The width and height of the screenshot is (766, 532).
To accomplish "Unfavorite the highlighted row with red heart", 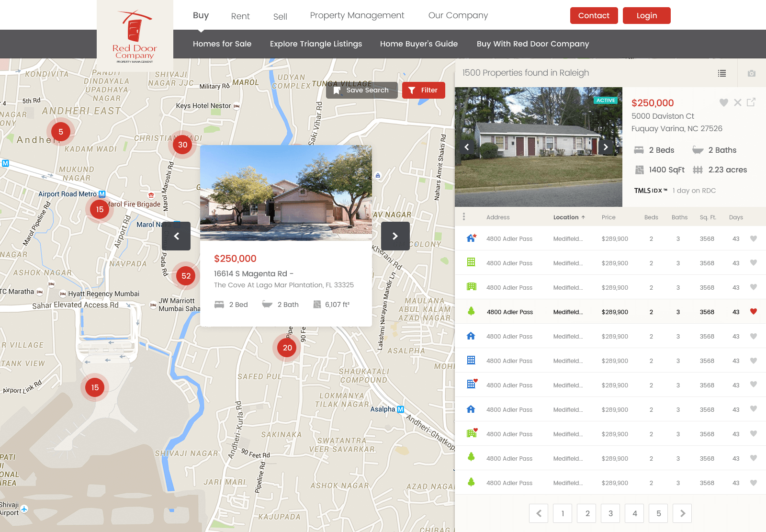I will point(753,312).
